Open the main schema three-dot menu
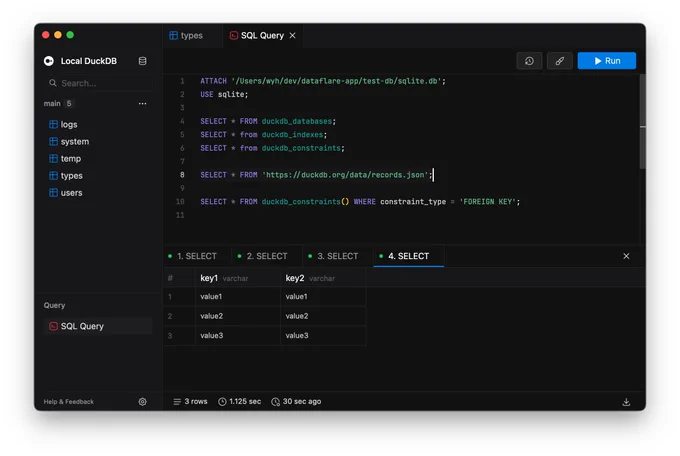Image resolution: width=680 pixels, height=456 pixels. pyautogui.click(x=142, y=104)
